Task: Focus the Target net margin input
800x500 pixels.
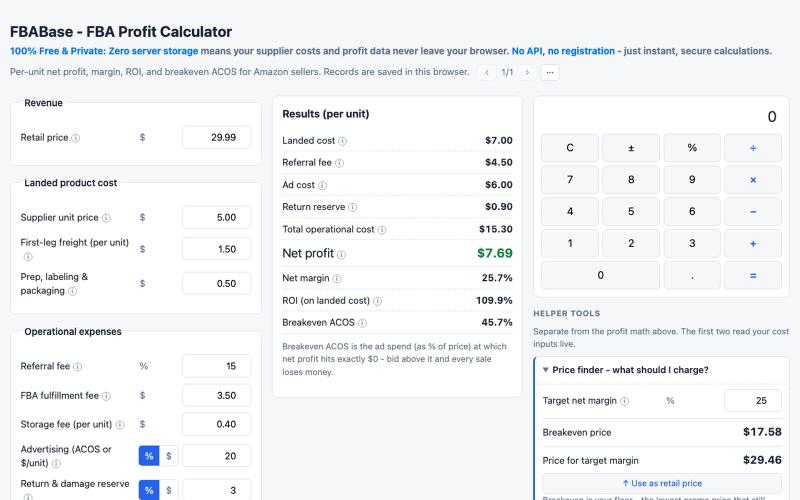Action: (753, 401)
